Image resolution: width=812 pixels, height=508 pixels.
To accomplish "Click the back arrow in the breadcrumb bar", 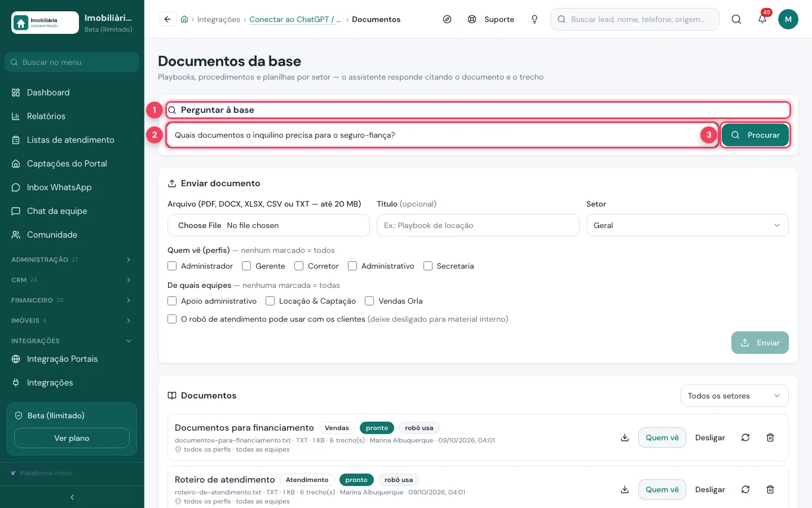I will 167,19.
